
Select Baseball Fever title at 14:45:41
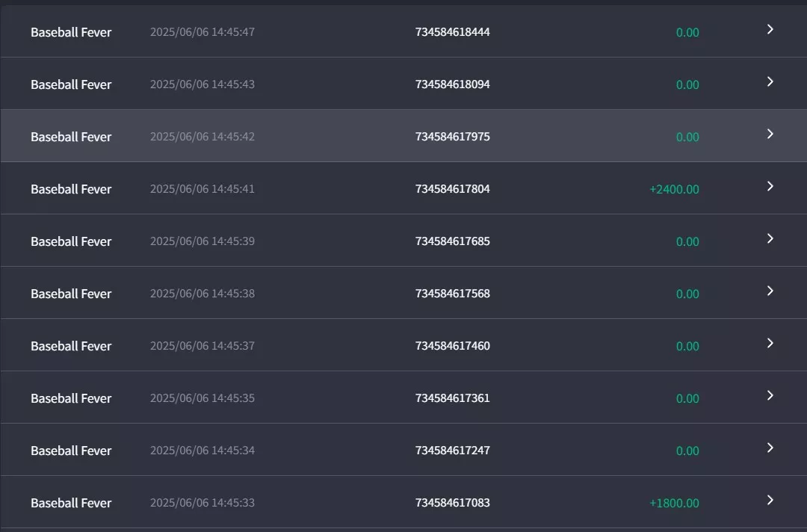[x=71, y=189]
